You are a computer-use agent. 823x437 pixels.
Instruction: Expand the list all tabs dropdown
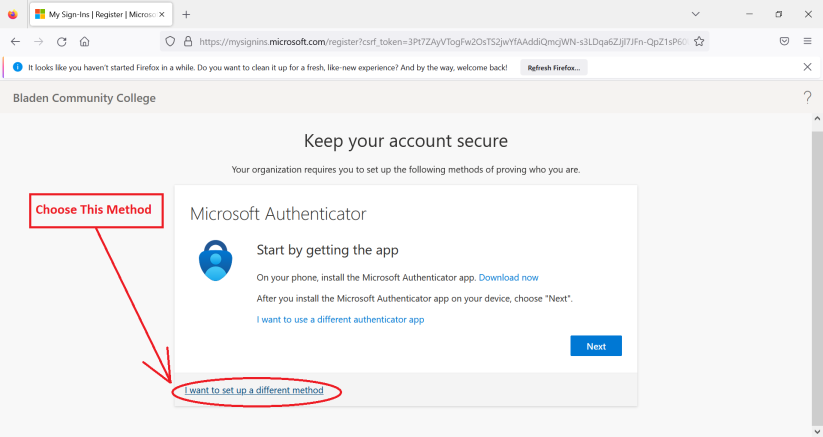(696, 14)
